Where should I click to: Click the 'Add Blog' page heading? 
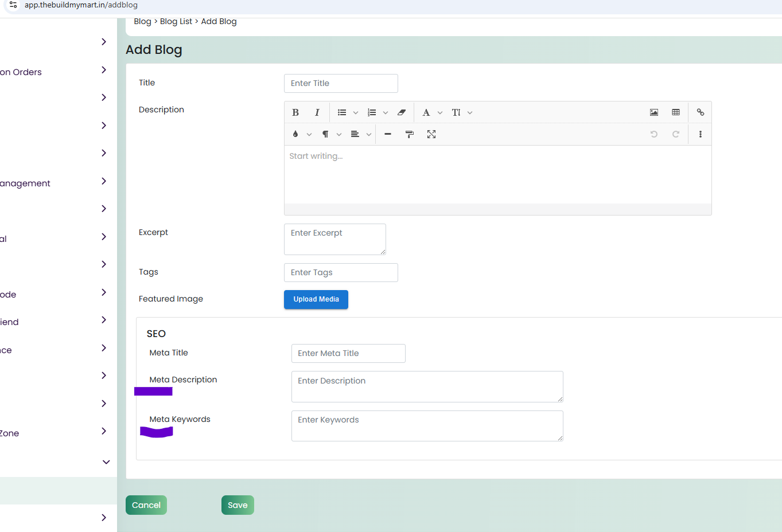pyautogui.click(x=154, y=50)
